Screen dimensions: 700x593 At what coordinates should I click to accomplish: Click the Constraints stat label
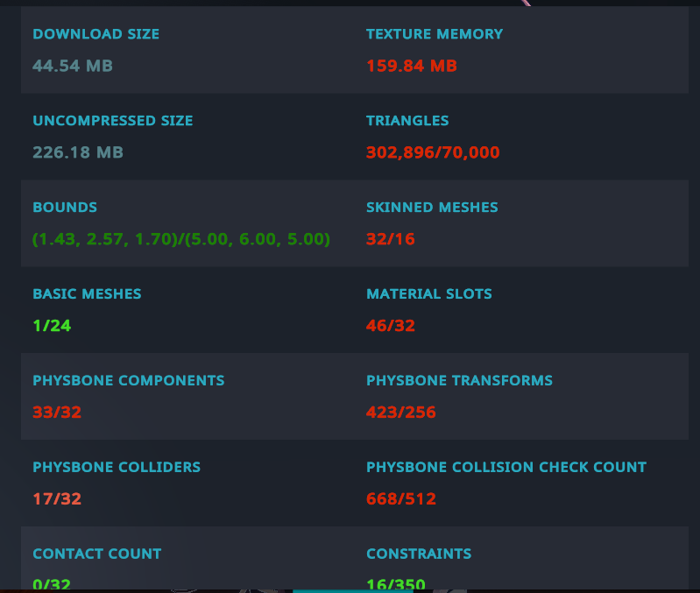point(419,554)
